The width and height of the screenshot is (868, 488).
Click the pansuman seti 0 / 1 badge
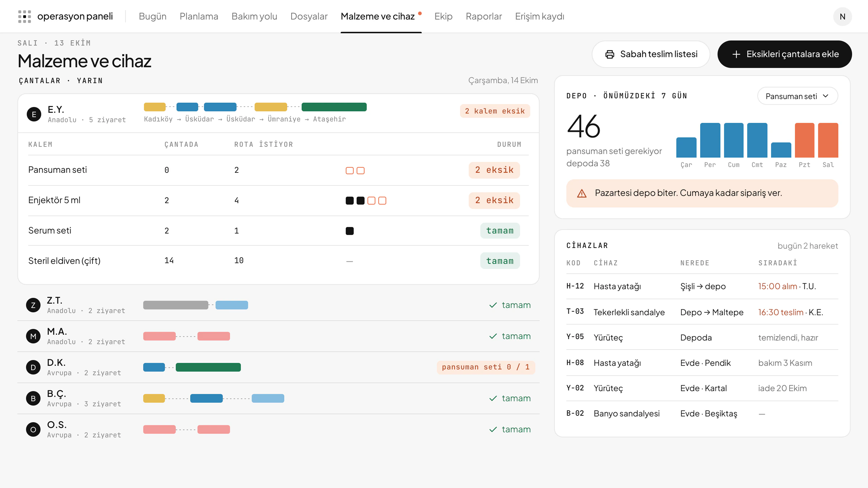point(486,367)
